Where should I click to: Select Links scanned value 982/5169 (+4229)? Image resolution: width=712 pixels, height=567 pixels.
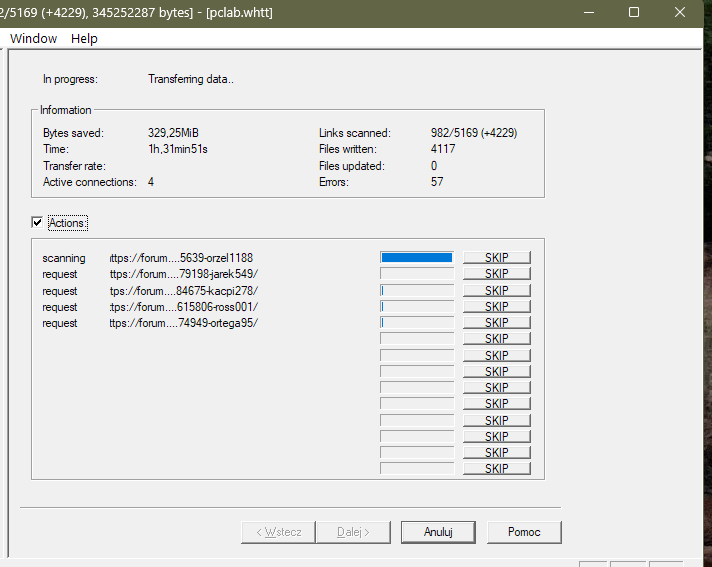coord(474,133)
